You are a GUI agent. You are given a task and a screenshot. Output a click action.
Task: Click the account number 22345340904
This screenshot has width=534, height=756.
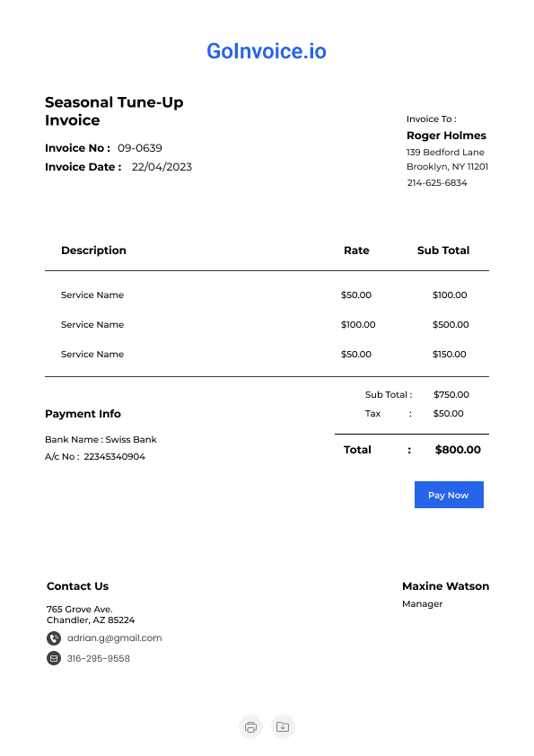click(114, 457)
